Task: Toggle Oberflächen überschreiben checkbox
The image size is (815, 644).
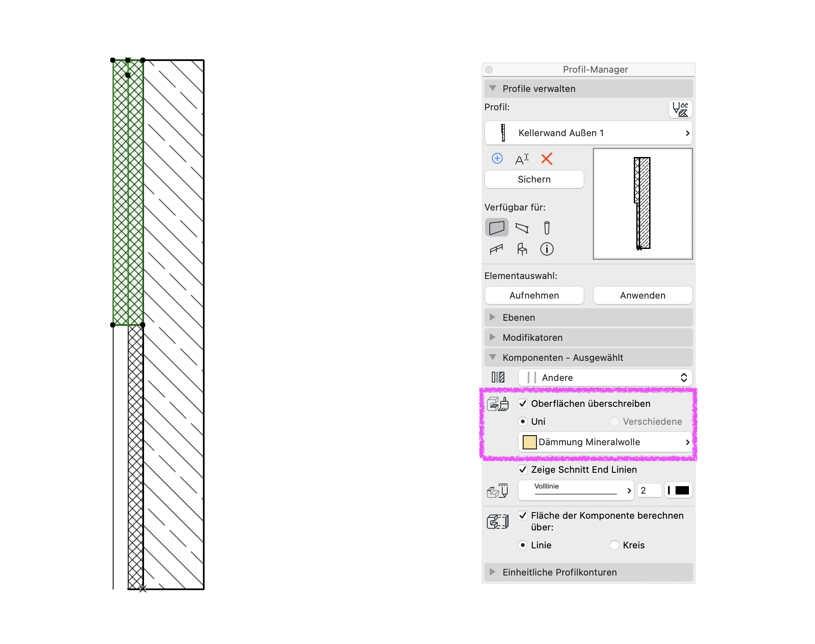Action: (x=523, y=403)
